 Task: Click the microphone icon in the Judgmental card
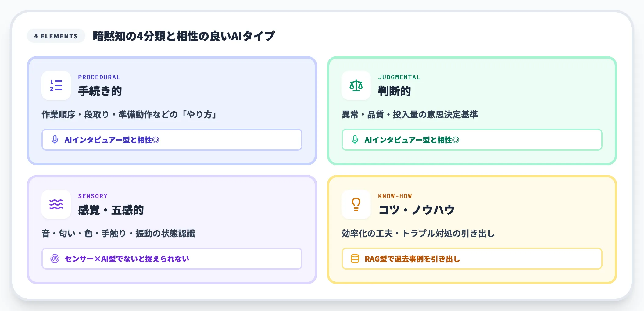[x=355, y=140]
